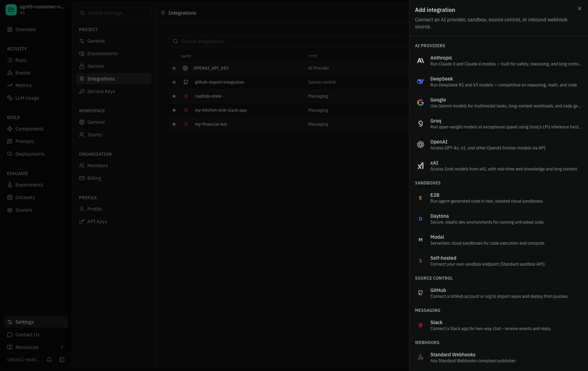Expand the Resources submenu chevron
The height and width of the screenshot is (371, 588).
(62, 347)
